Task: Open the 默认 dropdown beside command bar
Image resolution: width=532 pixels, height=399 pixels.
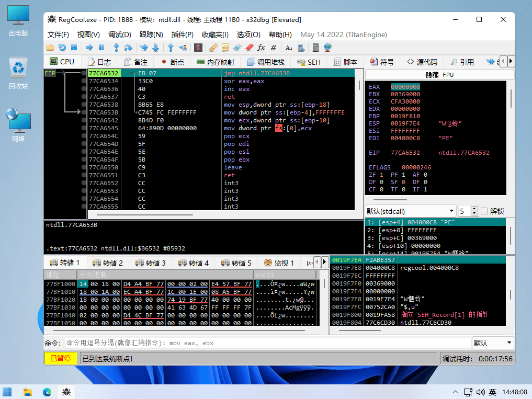Action: pos(493,343)
